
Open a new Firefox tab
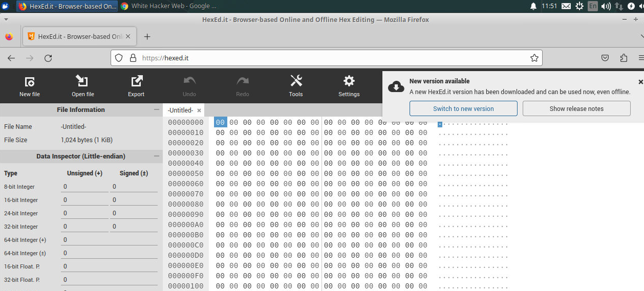pos(147,37)
